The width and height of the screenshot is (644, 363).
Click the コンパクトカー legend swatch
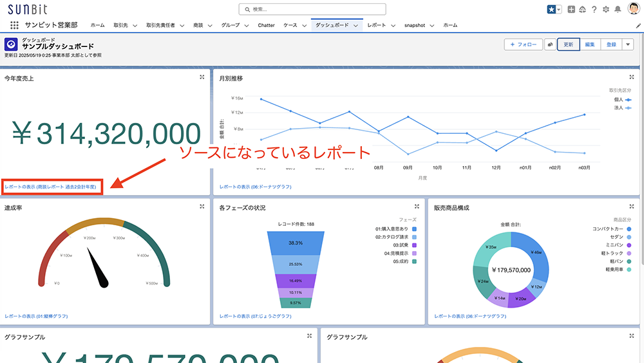tap(629, 229)
